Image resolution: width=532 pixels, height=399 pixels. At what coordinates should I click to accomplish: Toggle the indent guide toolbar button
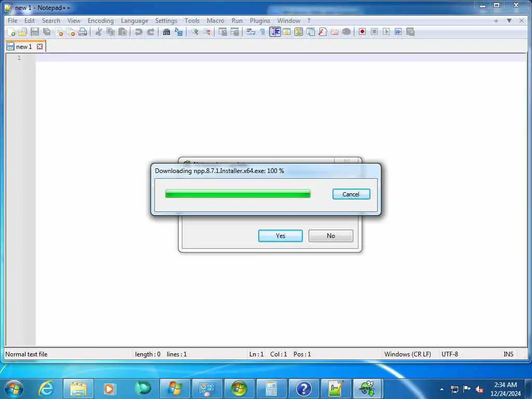tap(275, 32)
